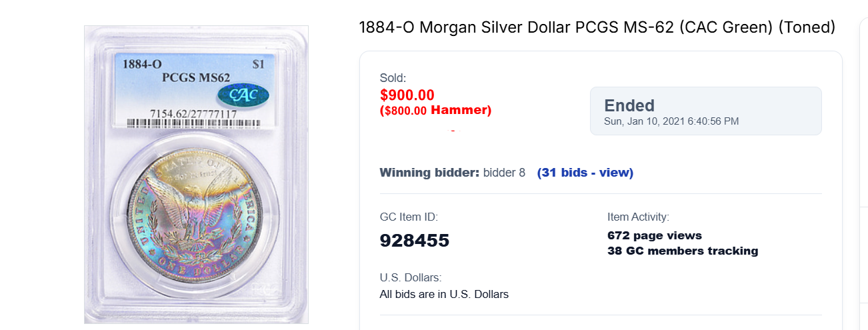Image resolution: width=868 pixels, height=330 pixels.
Task: Click the $900.00 sold price
Action: (x=407, y=95)
